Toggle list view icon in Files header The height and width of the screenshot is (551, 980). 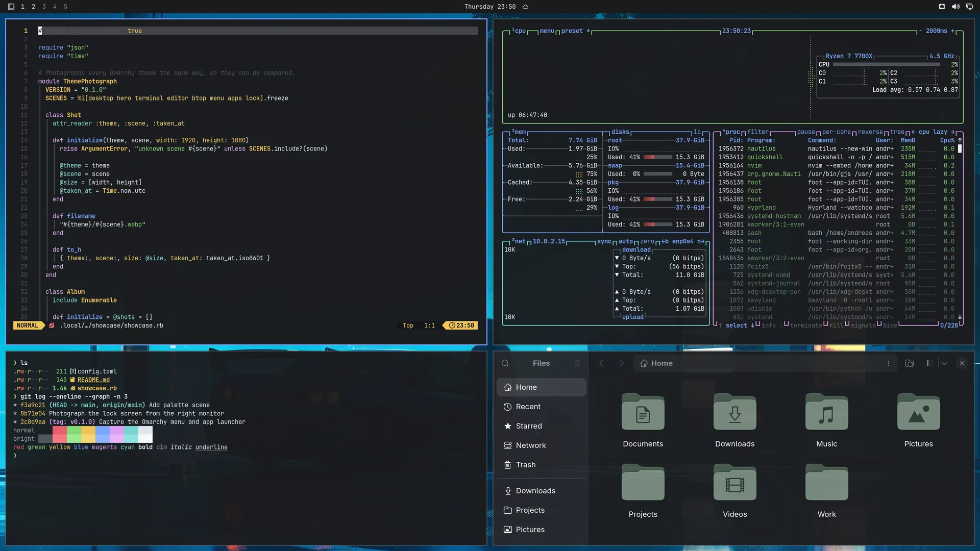pyautogui.click(x=930, y=363)
